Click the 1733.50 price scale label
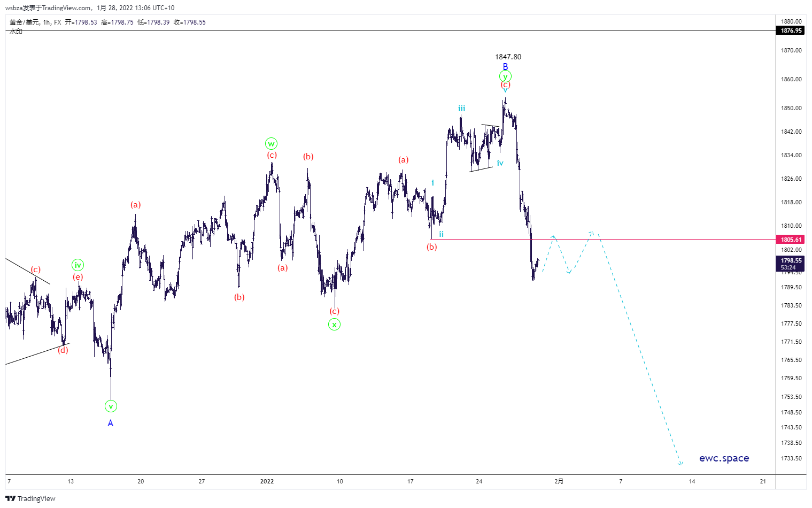812x508 pixels. [x=791, y=458]
